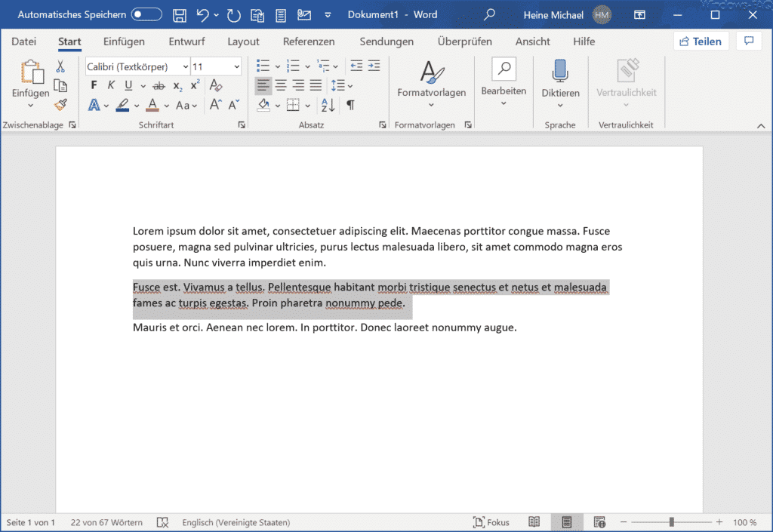This screenshot has width=773, height=532.
Task: Show paragraph marks with the pilcrow icon
Action: [350, 105]
